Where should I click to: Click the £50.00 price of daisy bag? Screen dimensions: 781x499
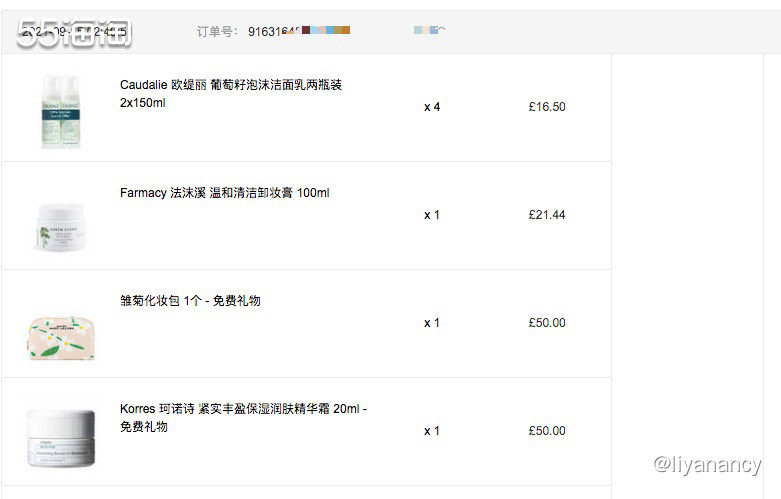point(547,323)
